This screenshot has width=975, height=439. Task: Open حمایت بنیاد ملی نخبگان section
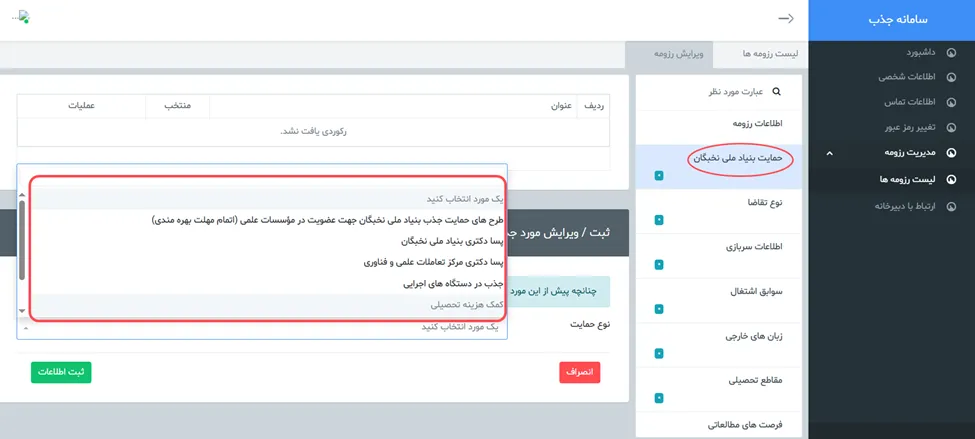740,158
